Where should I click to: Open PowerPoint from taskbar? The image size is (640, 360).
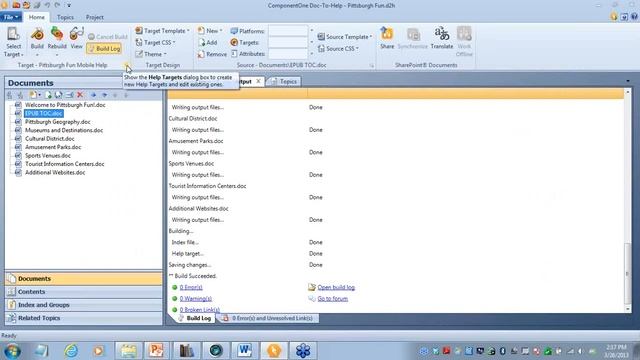pyautogui.click(x=156, y=351)
